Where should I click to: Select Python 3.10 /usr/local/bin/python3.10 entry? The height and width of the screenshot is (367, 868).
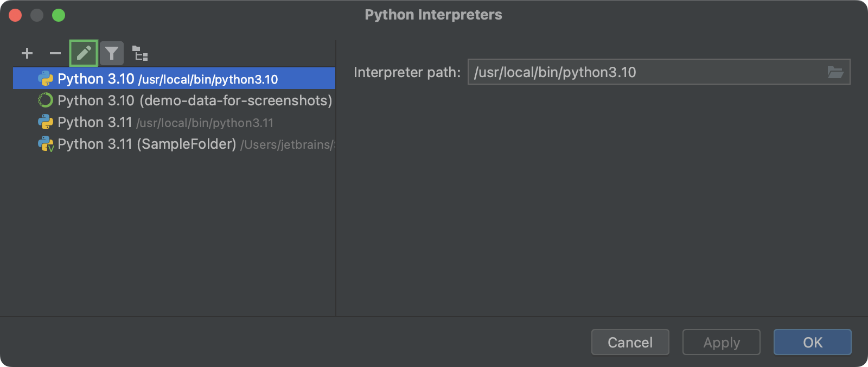pyautogui.click(x=168, y=79)
